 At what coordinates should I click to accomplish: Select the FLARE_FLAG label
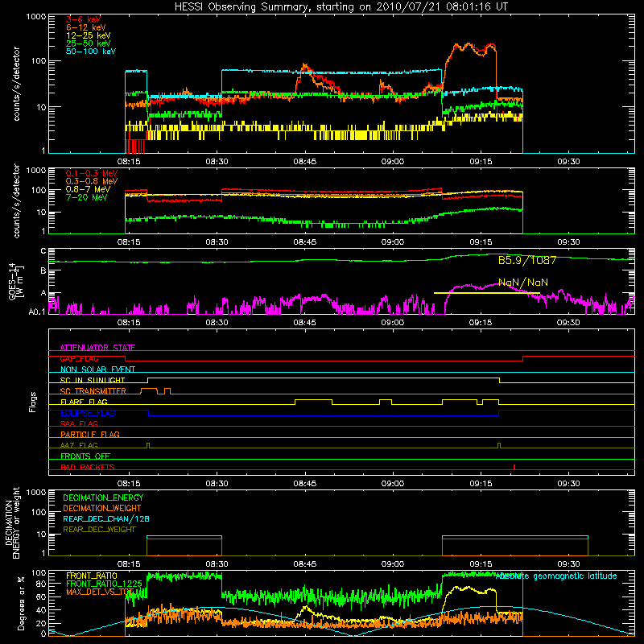click(x=84, y=402)
